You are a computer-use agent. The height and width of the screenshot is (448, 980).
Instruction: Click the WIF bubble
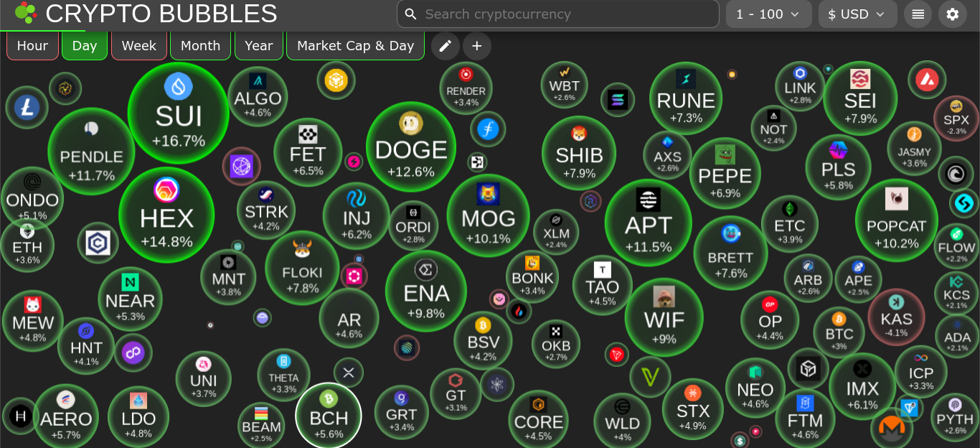[664, 317]
